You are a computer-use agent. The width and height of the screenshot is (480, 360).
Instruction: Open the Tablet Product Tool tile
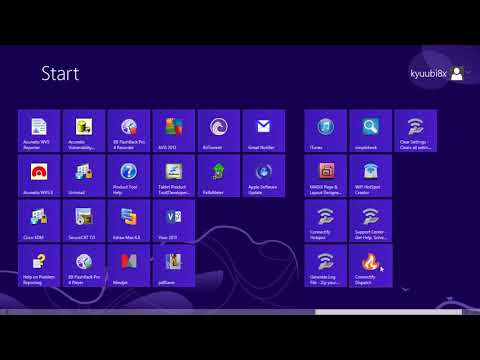point(174,176)
